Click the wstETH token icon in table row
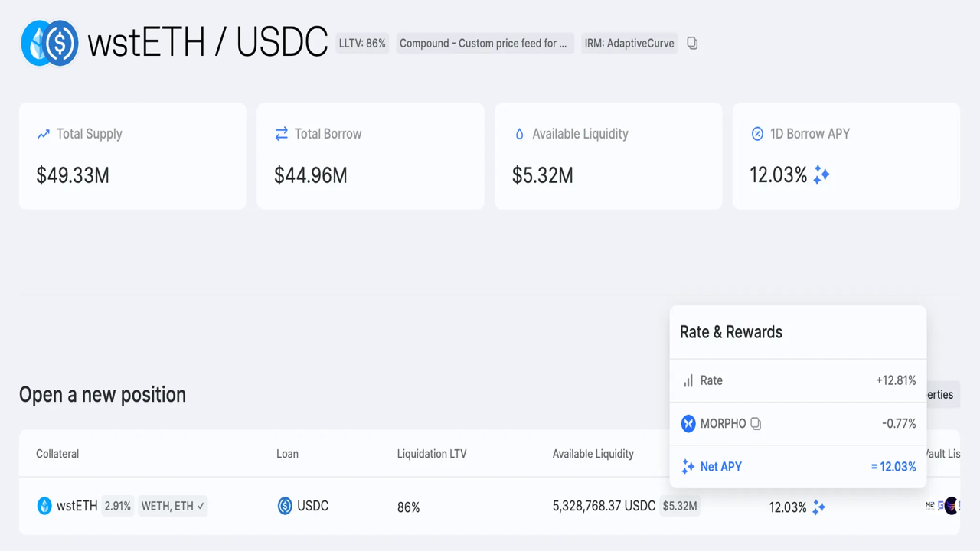 click(x=44, y=506)
